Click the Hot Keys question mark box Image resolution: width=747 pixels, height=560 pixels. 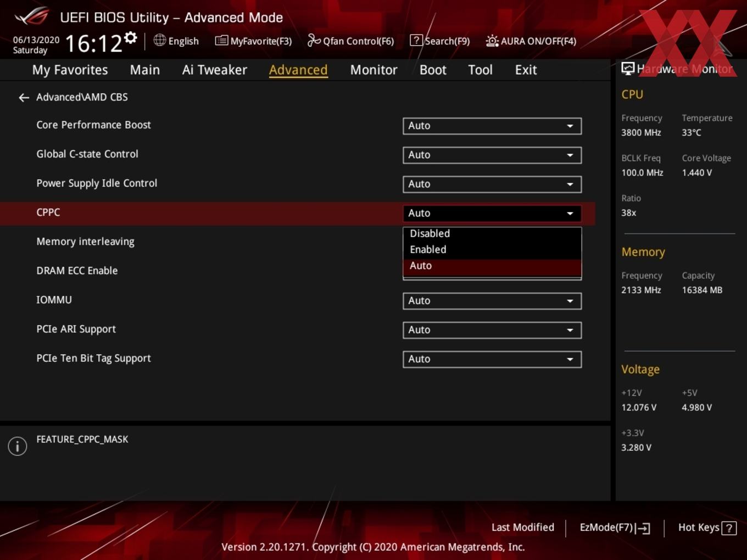pyautogui.click(x=729, y=528)
